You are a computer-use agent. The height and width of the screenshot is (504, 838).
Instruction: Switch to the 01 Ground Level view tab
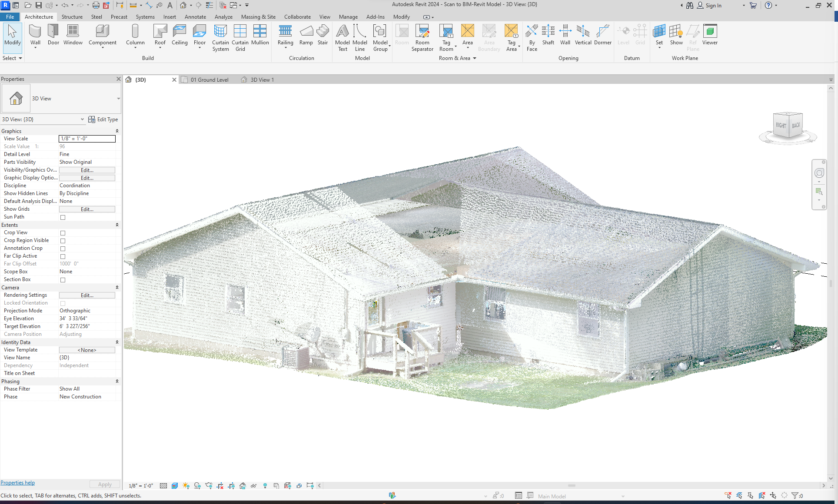[209, 80]
